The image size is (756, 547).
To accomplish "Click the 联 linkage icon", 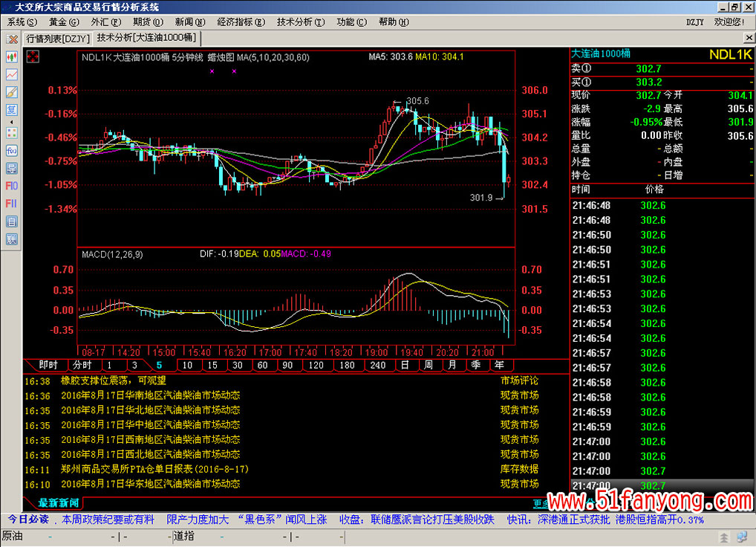I will click(12, 239).
